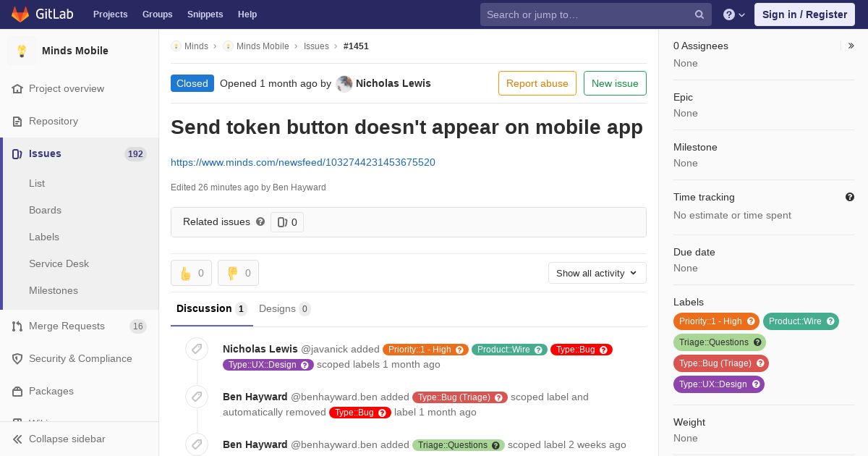Click the Collapse sidebar double-chevron icon
This screenshot has height=456, width=868.
(x=17, y=439)
